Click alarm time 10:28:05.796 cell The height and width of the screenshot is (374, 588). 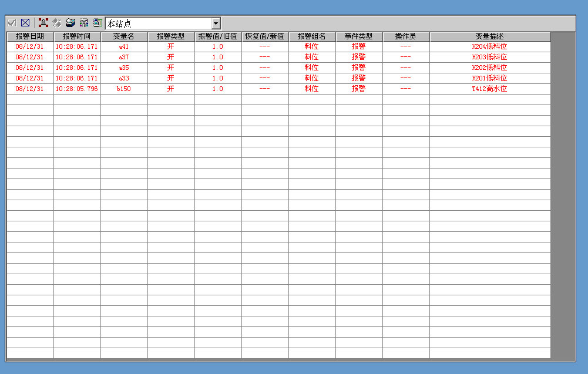coord(77,89)
